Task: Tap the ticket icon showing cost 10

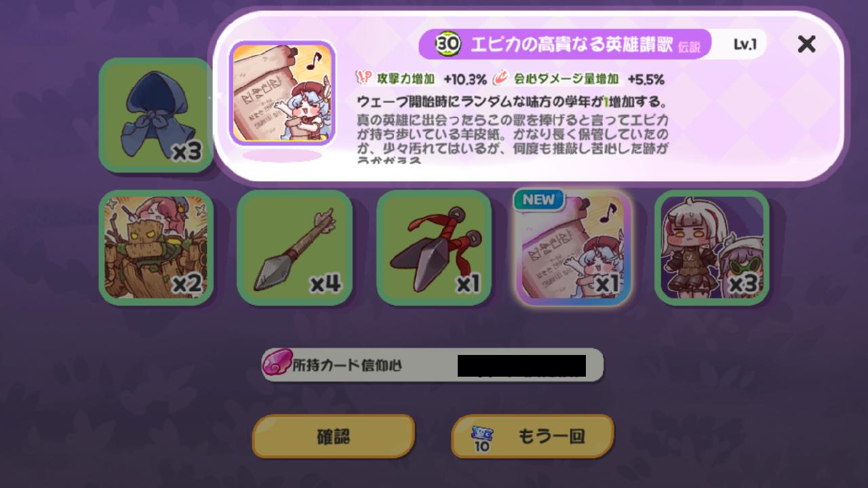Action: coord(482,439)
